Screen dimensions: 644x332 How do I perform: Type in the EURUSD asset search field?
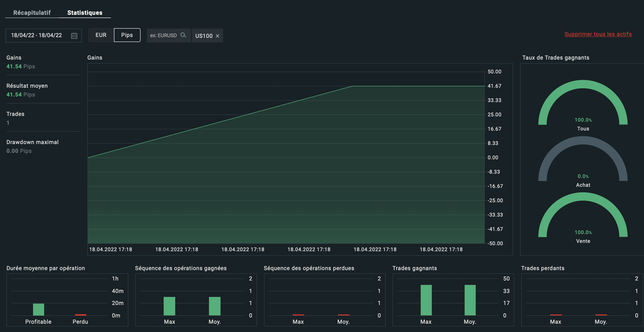coord(163,36)
